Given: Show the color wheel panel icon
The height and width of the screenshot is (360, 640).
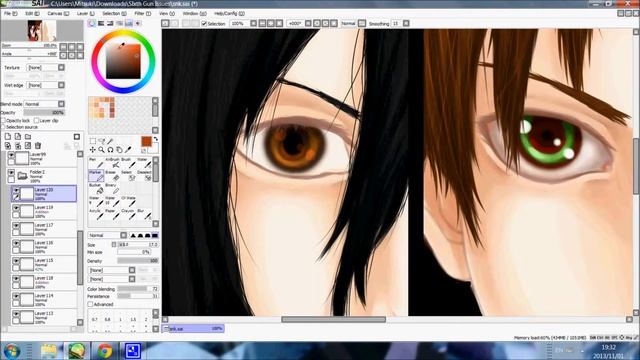Looking at the screenshot, I should (x=92, y=24).
